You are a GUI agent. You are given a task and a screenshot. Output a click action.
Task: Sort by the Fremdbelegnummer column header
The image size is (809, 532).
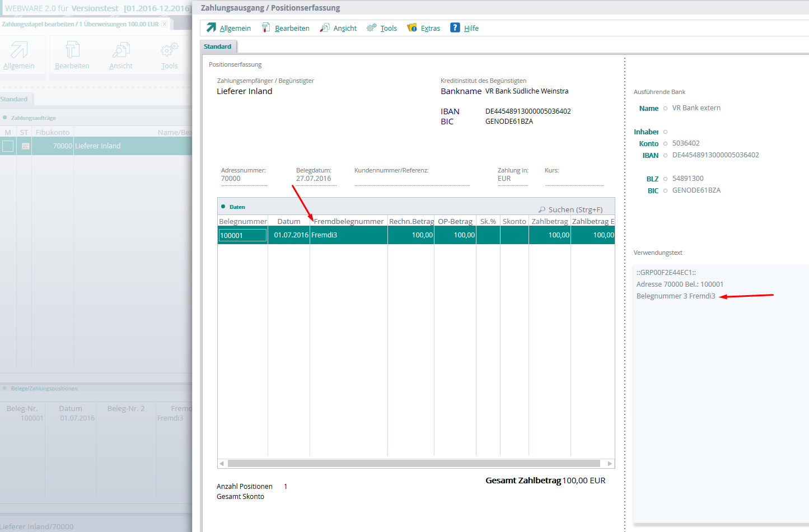tap(348, 221)
